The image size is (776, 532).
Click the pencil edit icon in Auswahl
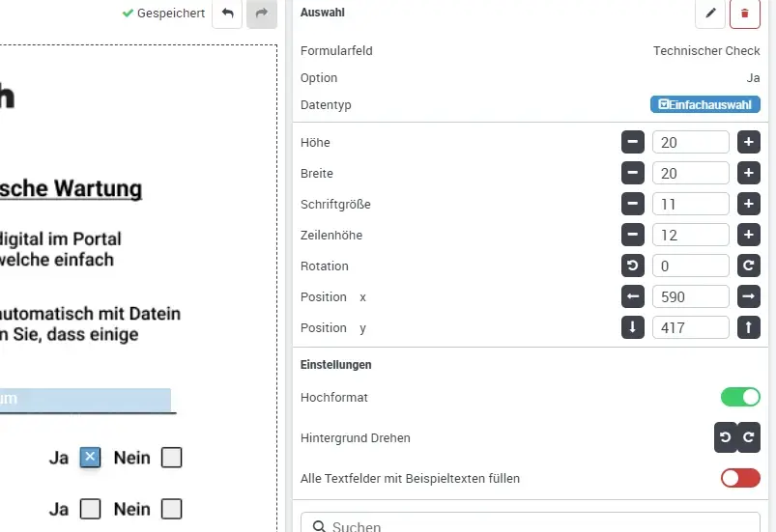pos(710,14)
